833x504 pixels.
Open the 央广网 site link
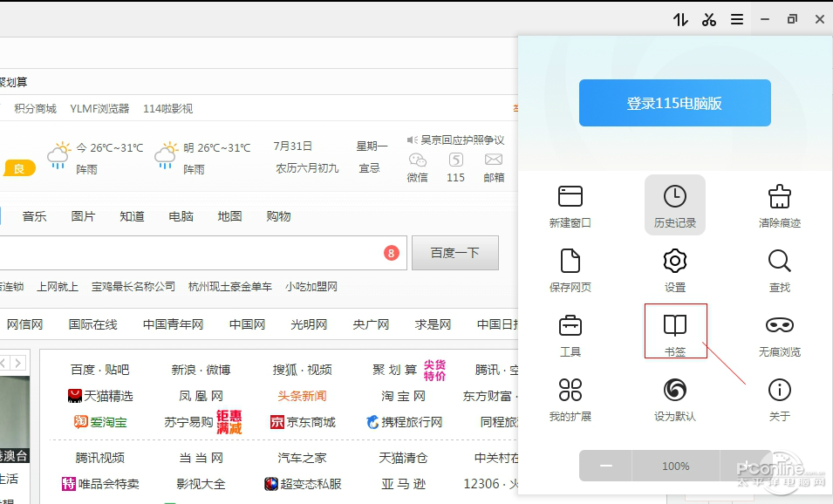pos(371,324)
